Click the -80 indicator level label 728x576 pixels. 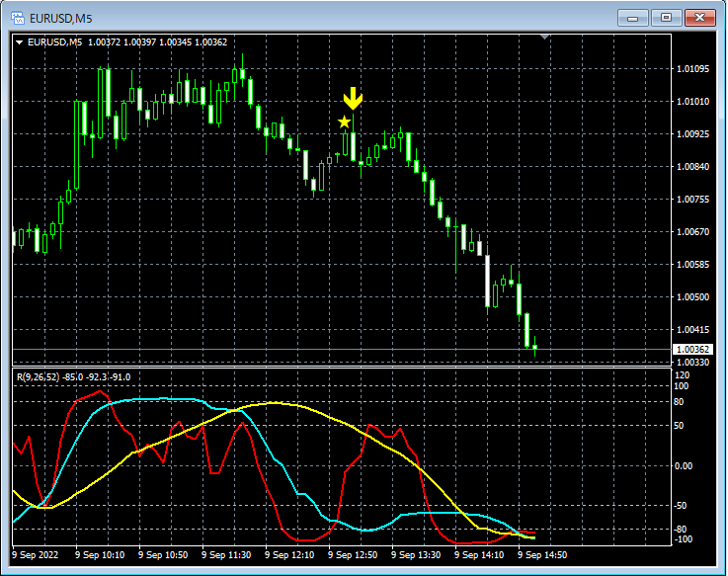681,530
